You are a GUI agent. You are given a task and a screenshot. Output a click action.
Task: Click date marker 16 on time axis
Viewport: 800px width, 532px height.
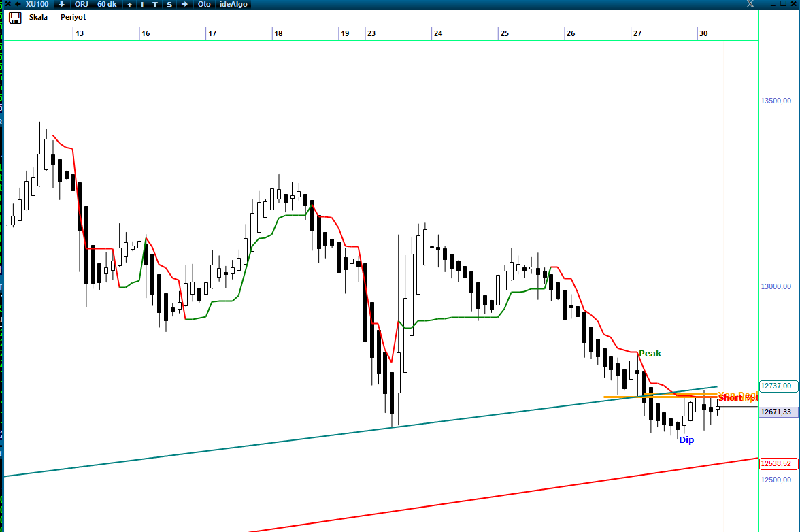[x=146, y=33]
